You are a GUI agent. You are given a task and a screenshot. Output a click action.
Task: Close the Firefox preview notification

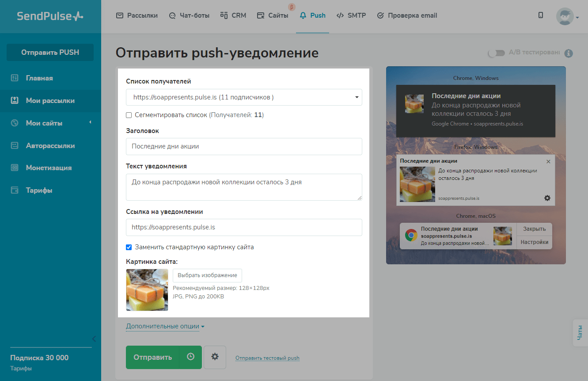pyautogui.click(x=548, y=161)
